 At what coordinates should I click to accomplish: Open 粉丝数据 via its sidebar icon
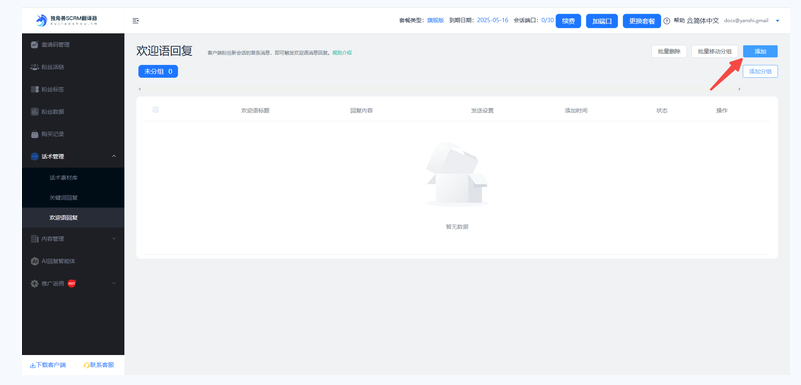click(x=34, y=111)
